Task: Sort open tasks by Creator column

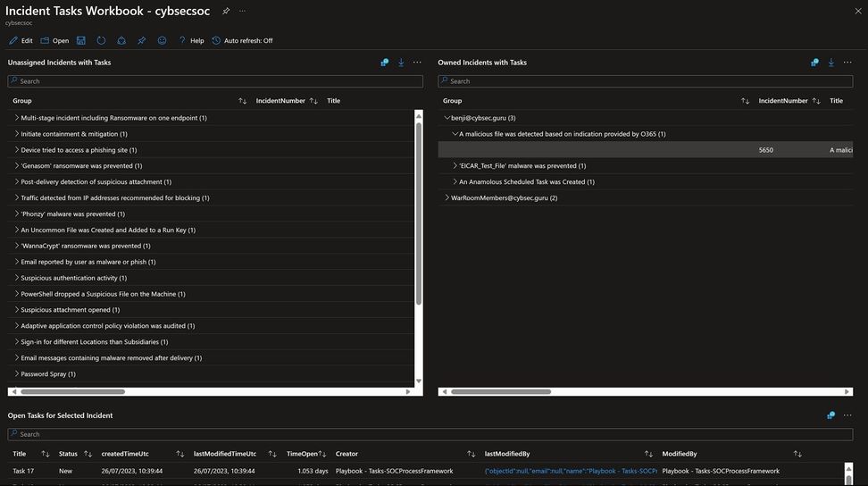Action: pos(472,454)
